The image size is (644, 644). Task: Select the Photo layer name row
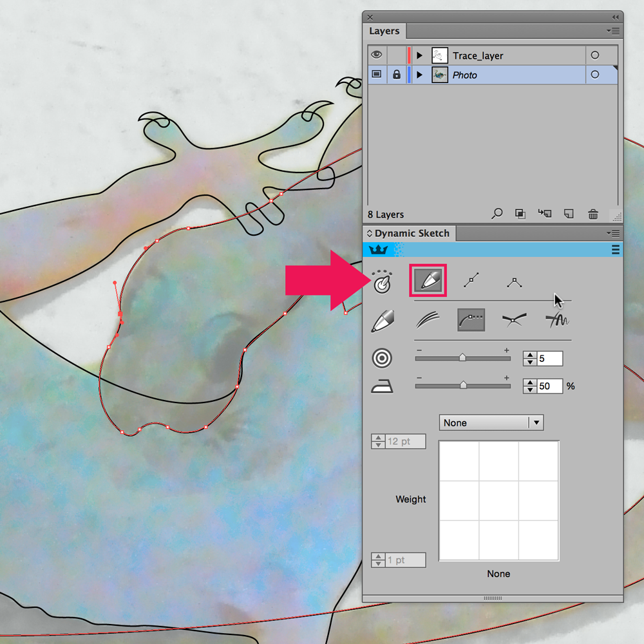point(464,75)
